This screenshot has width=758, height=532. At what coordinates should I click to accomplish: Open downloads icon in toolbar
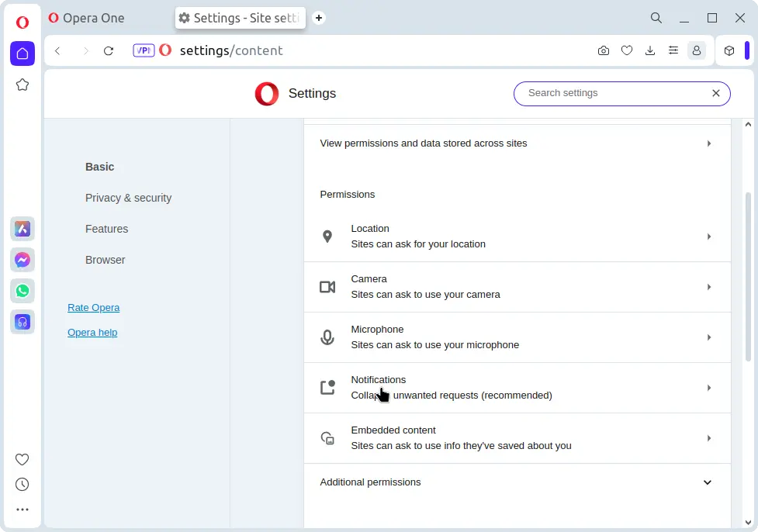tap(650, 50)
